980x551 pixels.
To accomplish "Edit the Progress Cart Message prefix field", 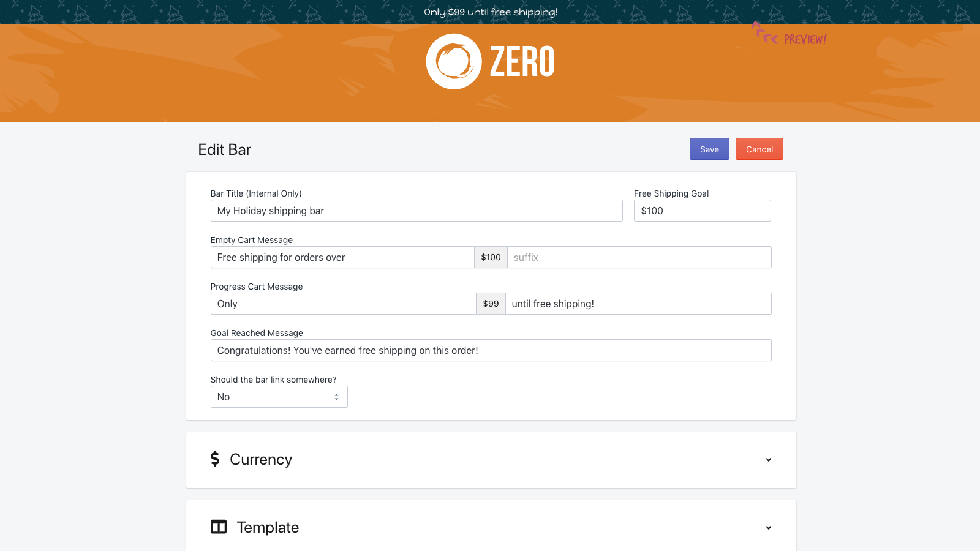I will (343, 304).
